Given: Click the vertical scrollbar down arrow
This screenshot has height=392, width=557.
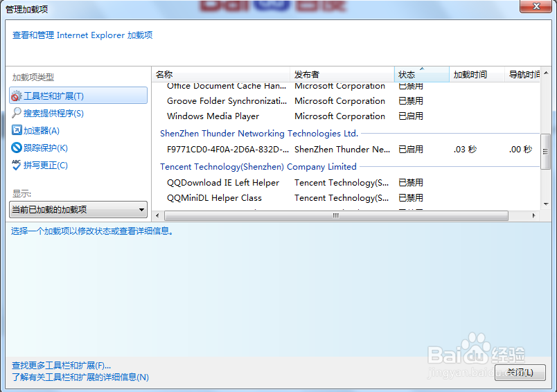Looking at the screenshot, I should pyautogui.click(x=546, y=204).
